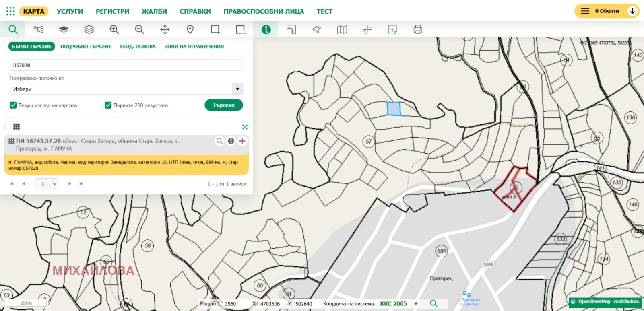Tick the select-all results checkbox
This screenshot has width=644, height=311.
(8, 127)
